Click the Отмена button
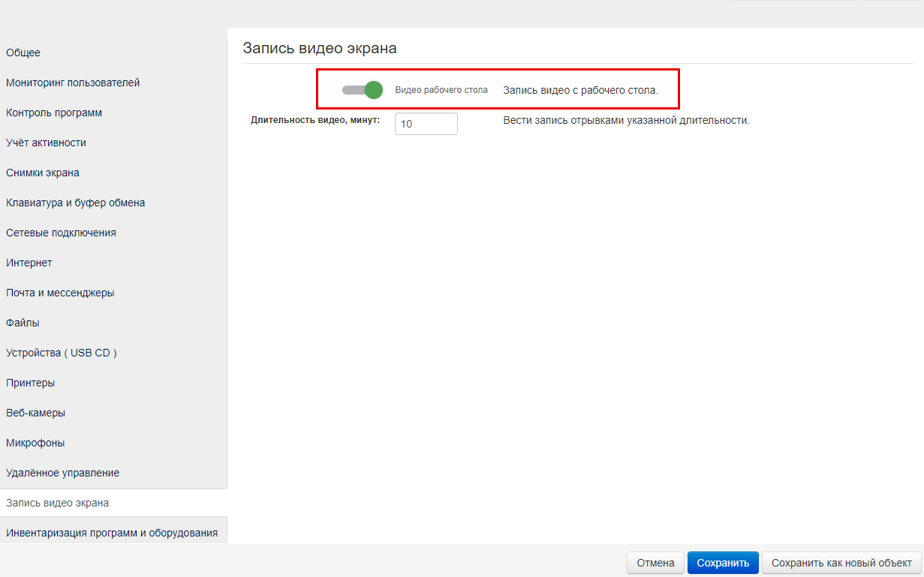 tap(655, 563)
